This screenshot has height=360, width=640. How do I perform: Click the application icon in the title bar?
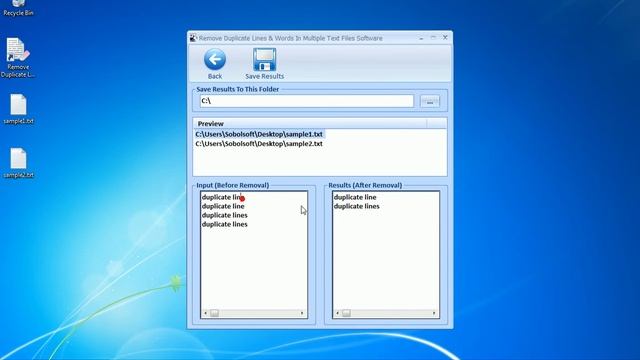[193, 38]
